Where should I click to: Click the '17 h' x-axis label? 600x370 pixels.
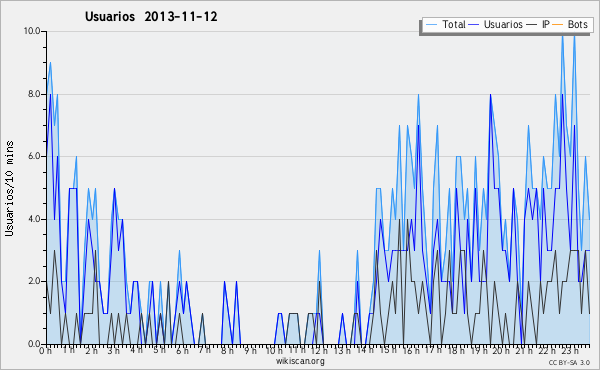(x=433, y=350)
